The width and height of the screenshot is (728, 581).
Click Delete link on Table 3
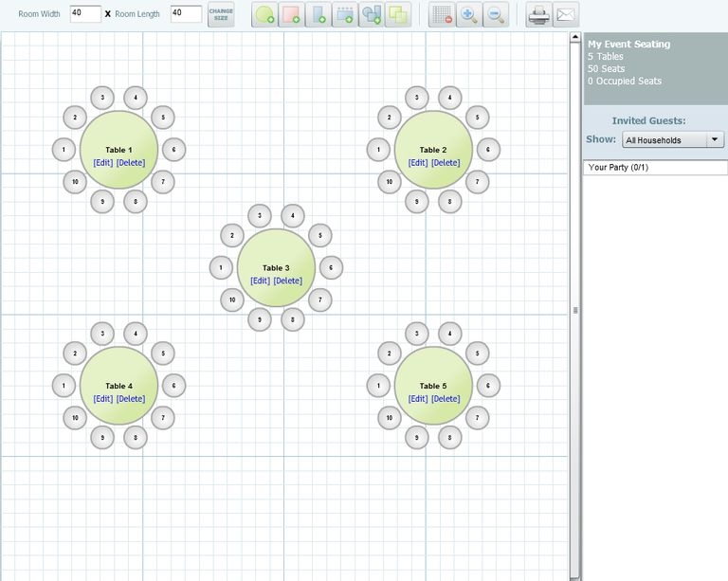point(288,281)
